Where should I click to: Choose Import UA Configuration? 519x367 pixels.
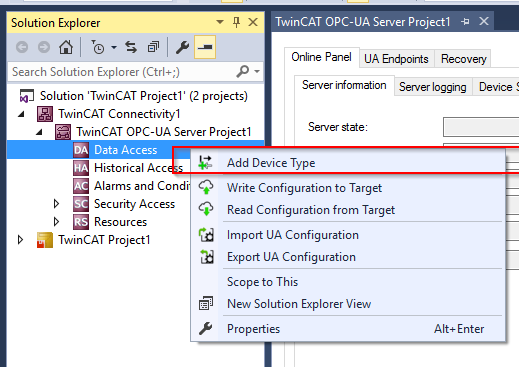coord(348,235)
